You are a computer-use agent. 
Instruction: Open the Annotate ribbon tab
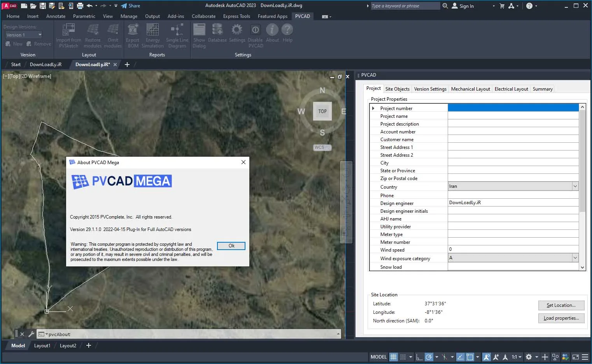click(x=56, y=16)
